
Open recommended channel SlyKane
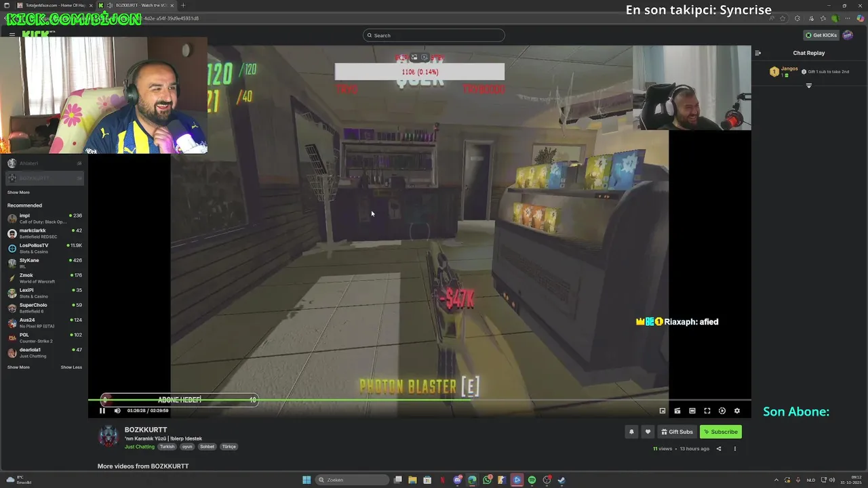coord(44,263)
